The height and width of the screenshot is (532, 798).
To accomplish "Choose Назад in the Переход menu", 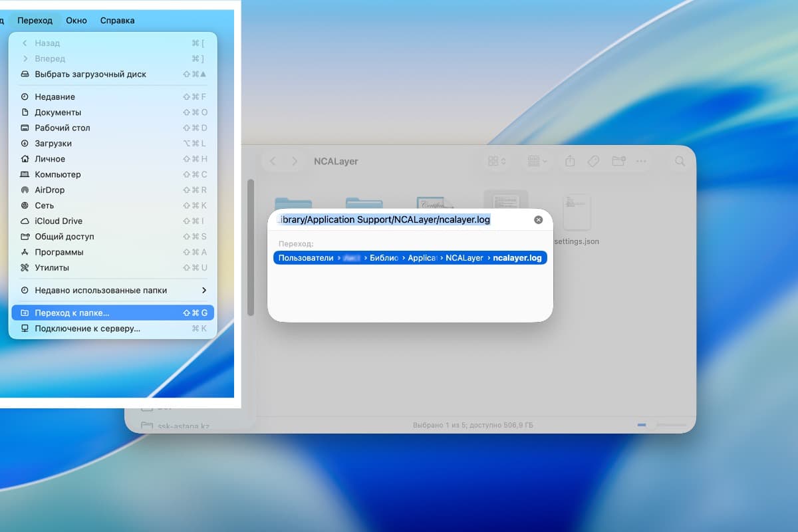I will point(114,43).
